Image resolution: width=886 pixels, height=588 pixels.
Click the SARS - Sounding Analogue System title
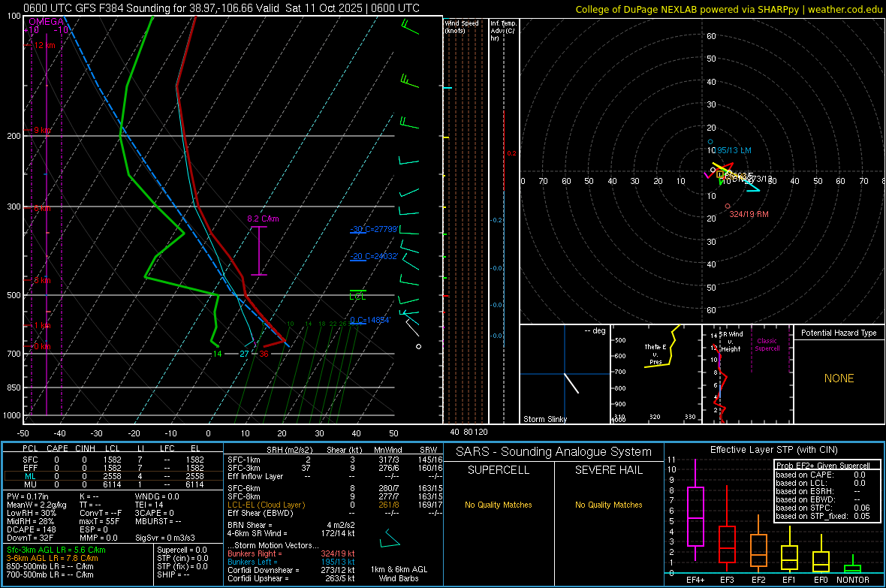pos(553,452)
